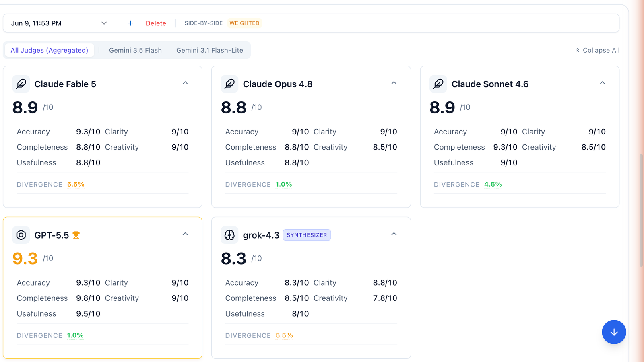Collapse the grok-4.3 card
The image size is (644, 362).
394,234
